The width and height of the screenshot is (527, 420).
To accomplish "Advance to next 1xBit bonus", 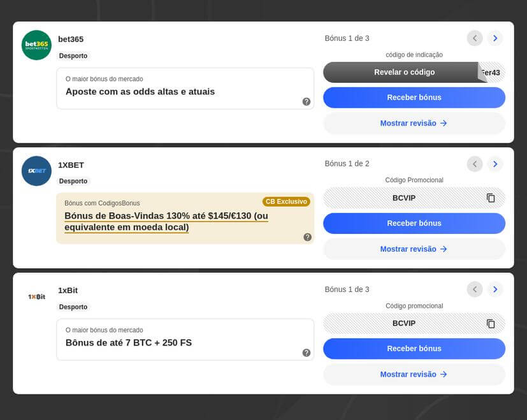I will [x=495, y=289].
